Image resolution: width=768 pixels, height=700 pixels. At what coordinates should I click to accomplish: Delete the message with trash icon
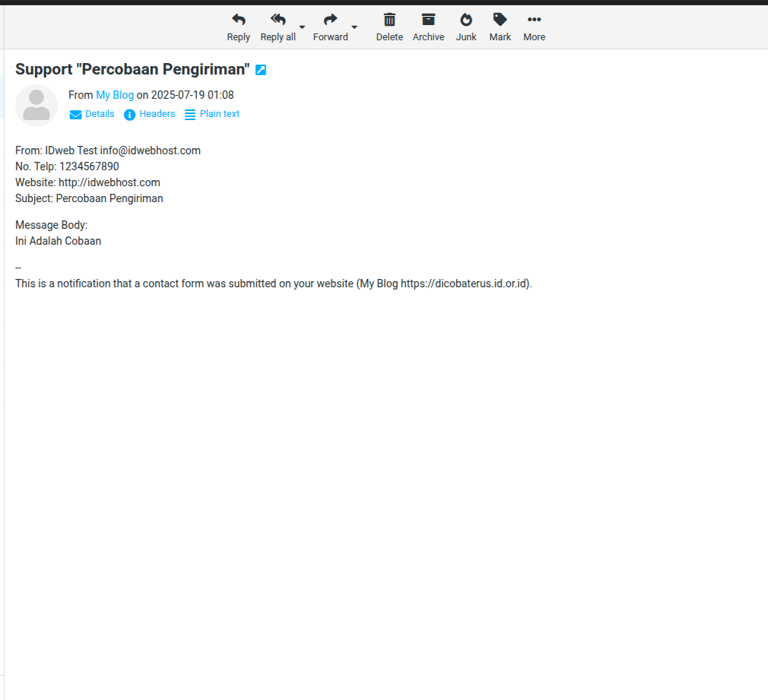point(389,20)
